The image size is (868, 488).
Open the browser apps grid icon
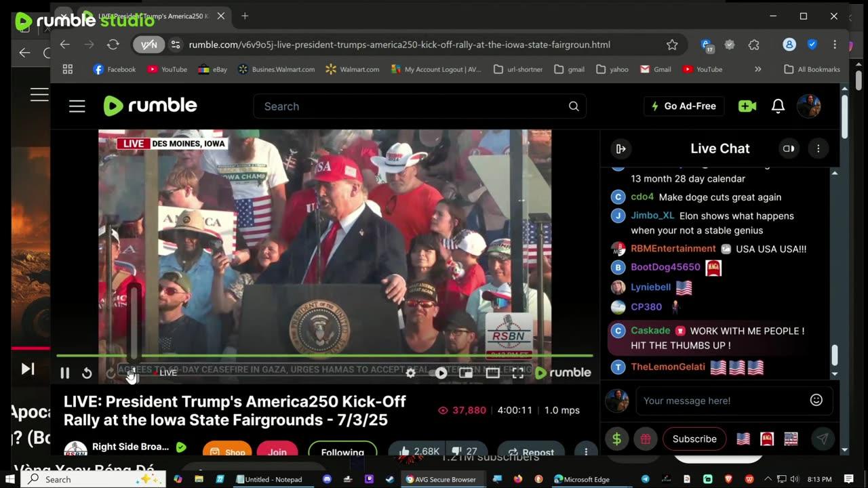tap(68, 69)
